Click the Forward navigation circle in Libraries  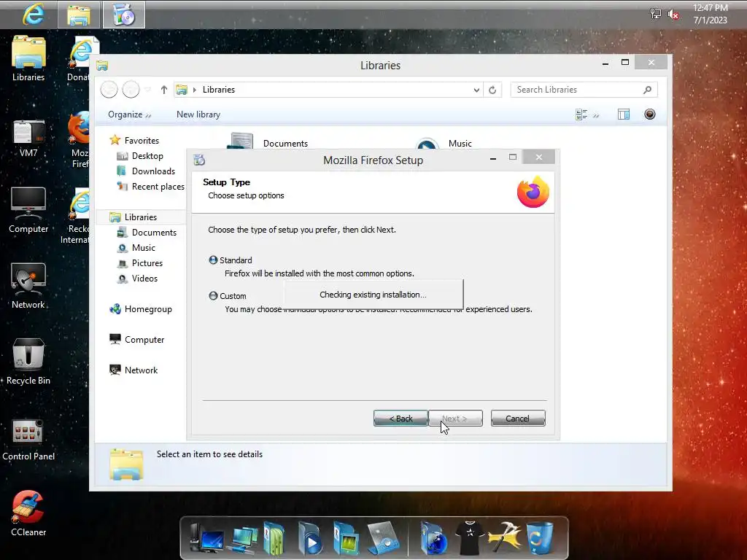[x=131, y=90]
